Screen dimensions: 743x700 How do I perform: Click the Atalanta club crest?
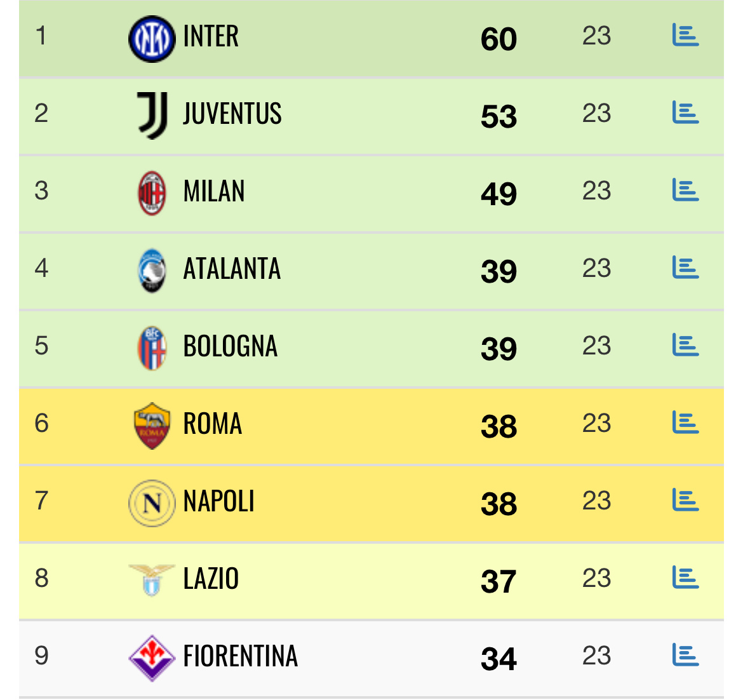(x=152, y=271)
